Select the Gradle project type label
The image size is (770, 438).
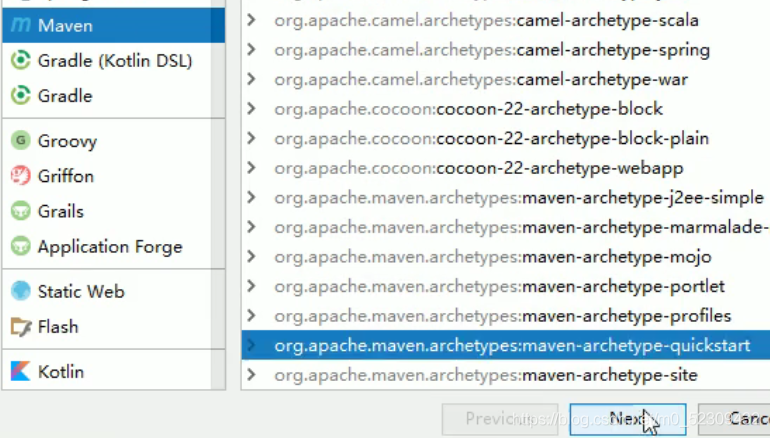coord(65,96)
